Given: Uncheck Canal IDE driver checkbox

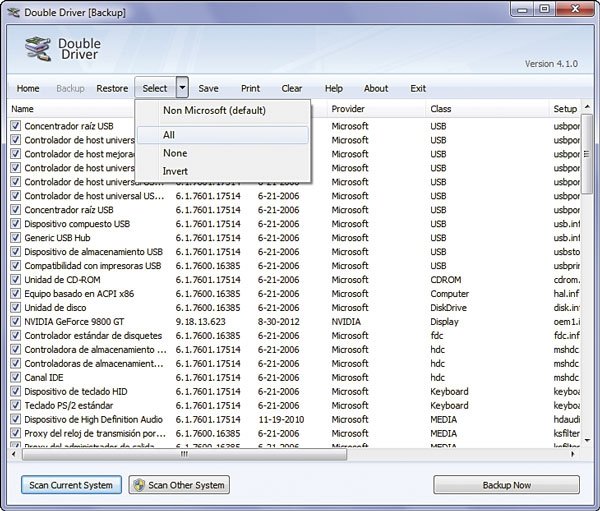Looking at the screenshot, I should click(15, 377).
